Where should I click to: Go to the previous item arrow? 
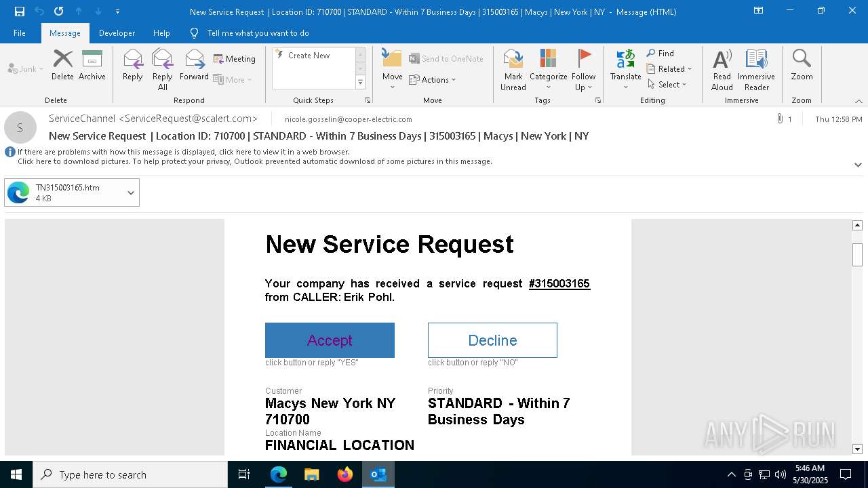coord(79,12)
